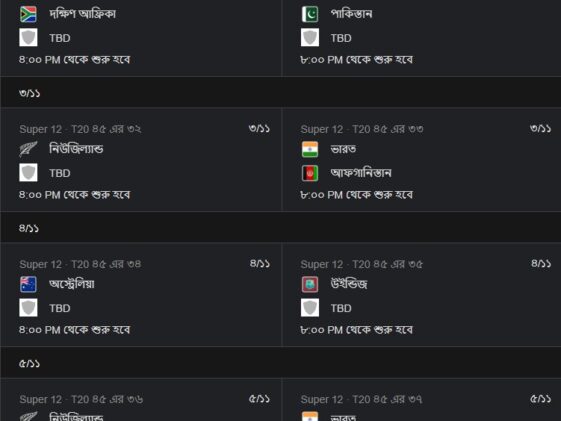Select the 4/11 date section header

click(x=280, y=227)
